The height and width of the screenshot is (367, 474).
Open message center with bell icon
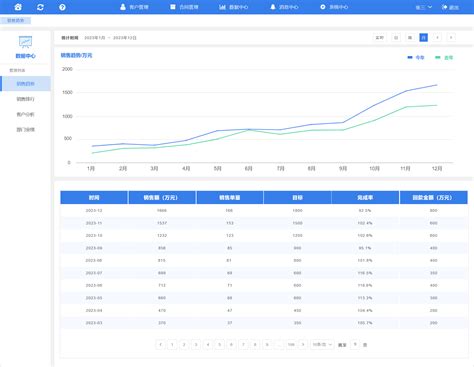pyautogui.click(x=284, y=7)
